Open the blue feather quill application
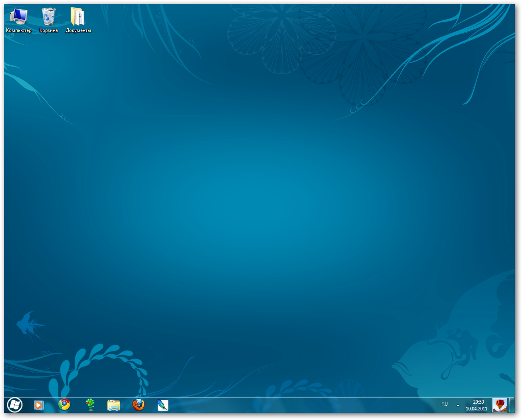The image size is (522, 420). pyautogui.click(x=163, y=405)
